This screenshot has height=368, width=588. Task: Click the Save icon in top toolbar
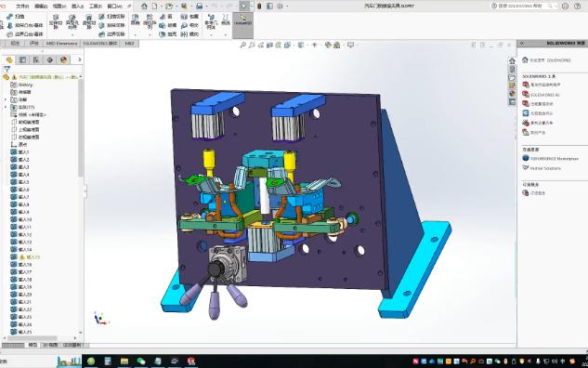point(184,6)
